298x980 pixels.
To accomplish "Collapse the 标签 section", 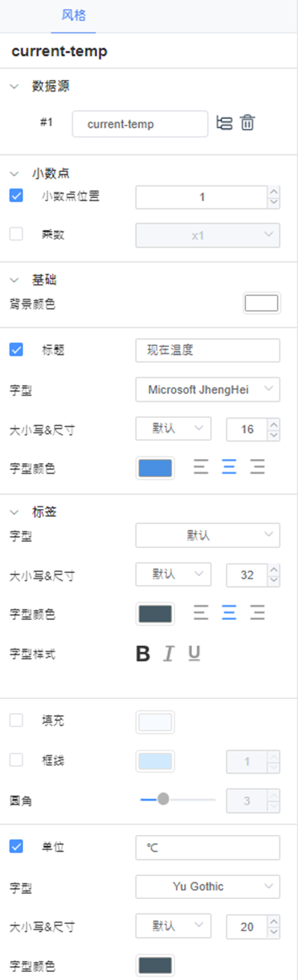I will (15, 512).
